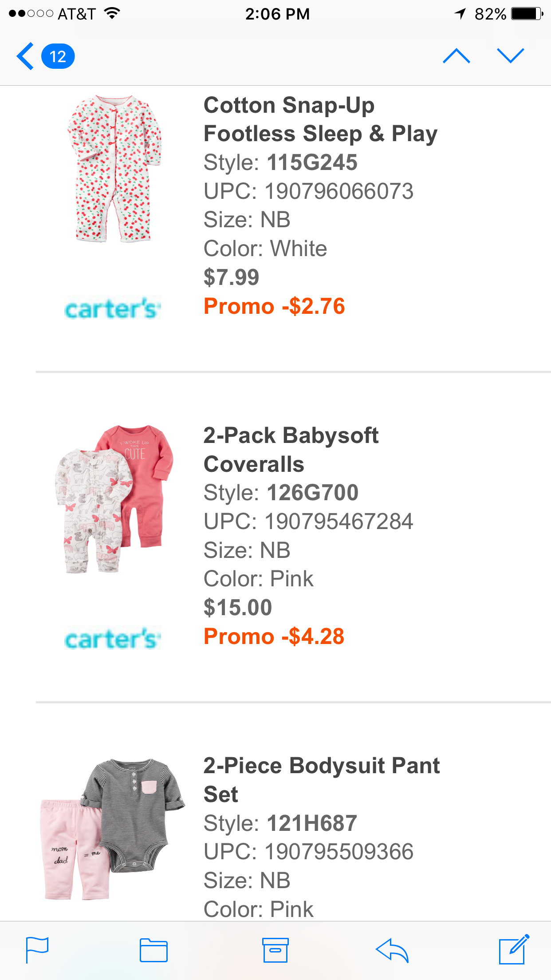Tap the 2-Pack Babysoft Coveralls product image
The image size is (551, 980).
tap(114, 499)
